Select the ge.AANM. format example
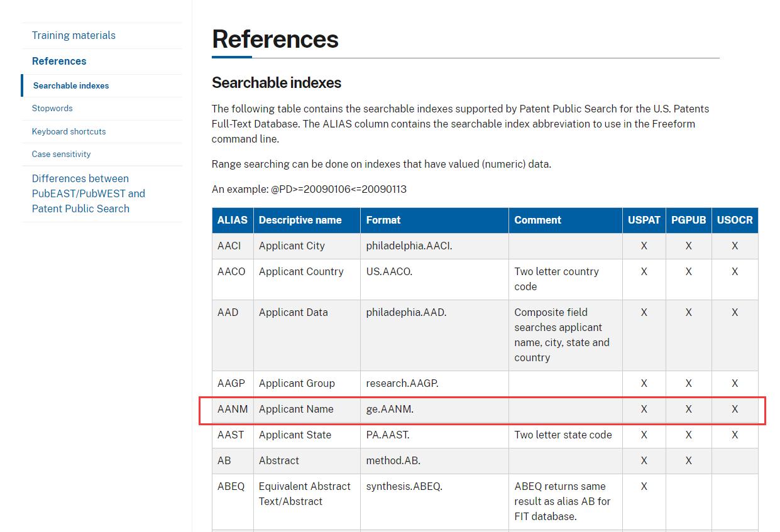The width and height of the screenshot is (780, 532). (x=390, y=409)
